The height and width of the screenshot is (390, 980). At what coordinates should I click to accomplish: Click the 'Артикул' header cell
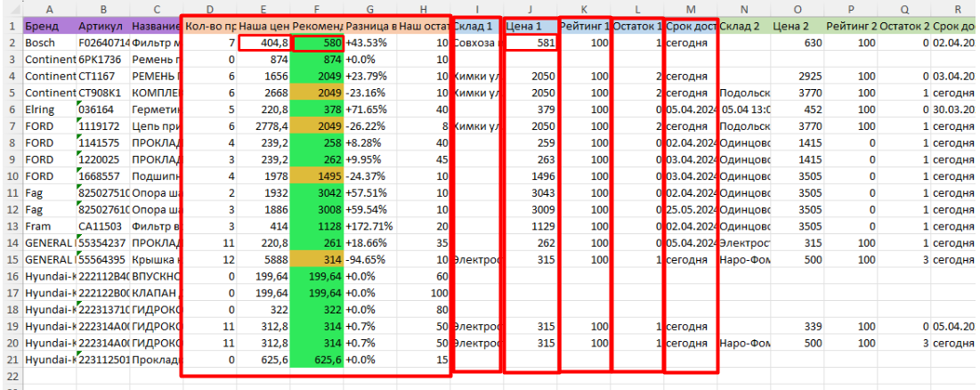pos(103,26)
